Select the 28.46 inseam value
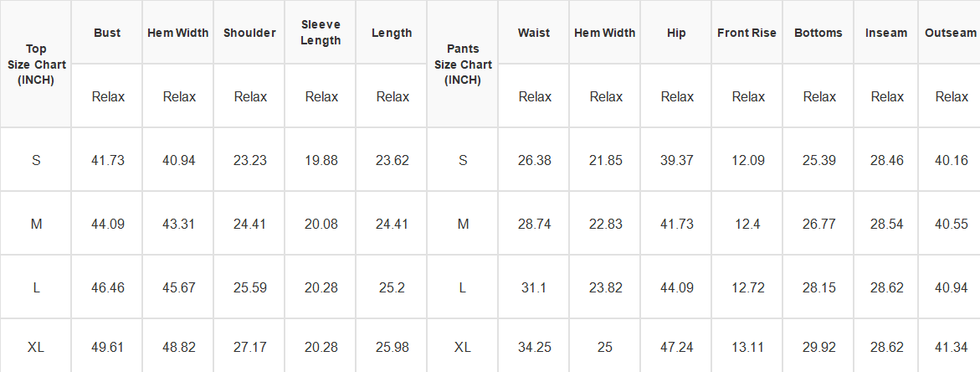 [887, 161]
